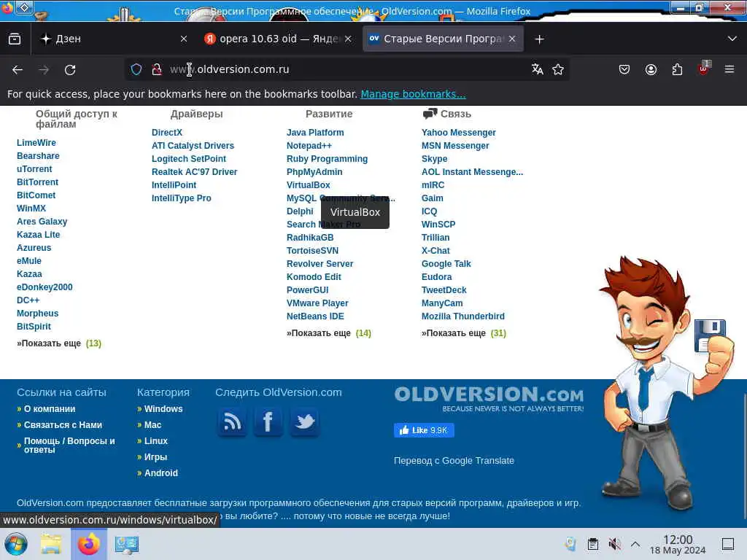
Task: Show more communication programs (31)
Action: 463,333
